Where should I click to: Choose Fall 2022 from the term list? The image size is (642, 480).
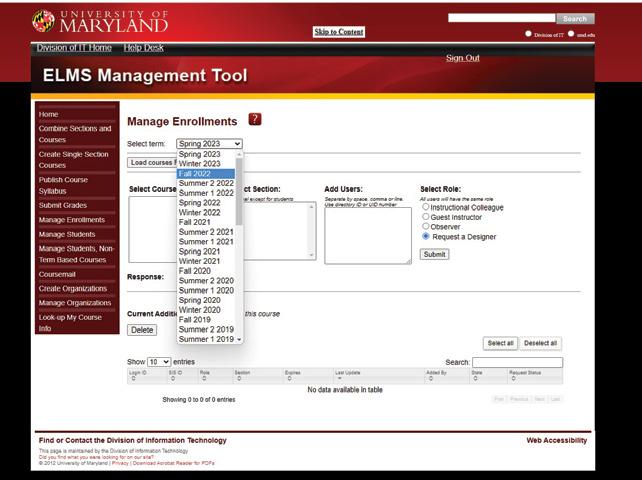(206, 174)
